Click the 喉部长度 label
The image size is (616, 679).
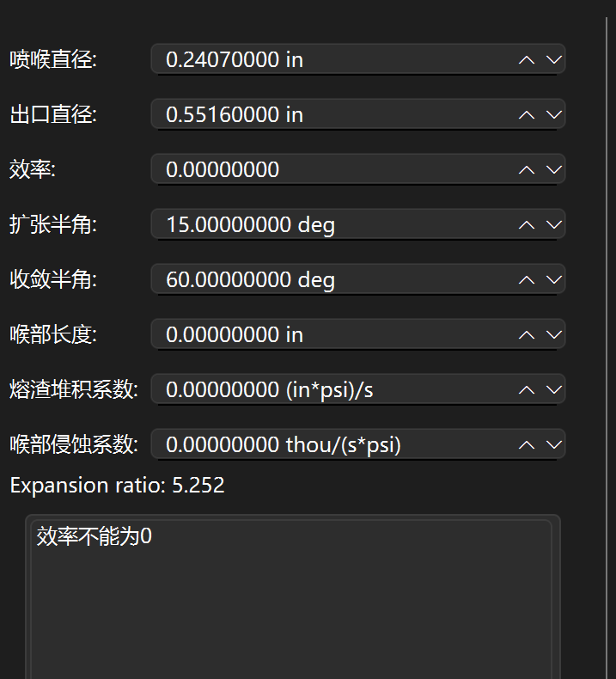(53, 334)
